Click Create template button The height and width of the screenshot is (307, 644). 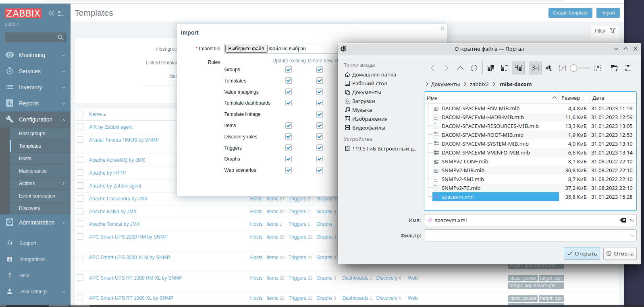(x=570, y=13)
